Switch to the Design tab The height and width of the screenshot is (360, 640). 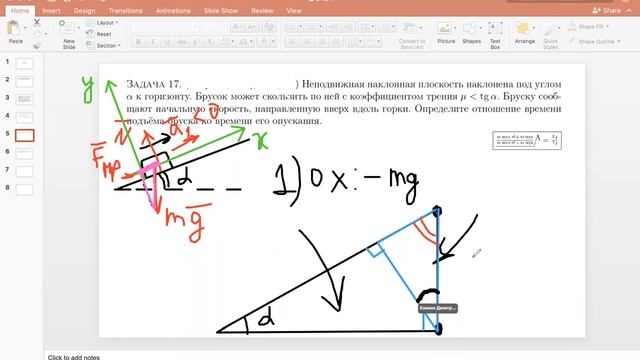click(84, 11)
